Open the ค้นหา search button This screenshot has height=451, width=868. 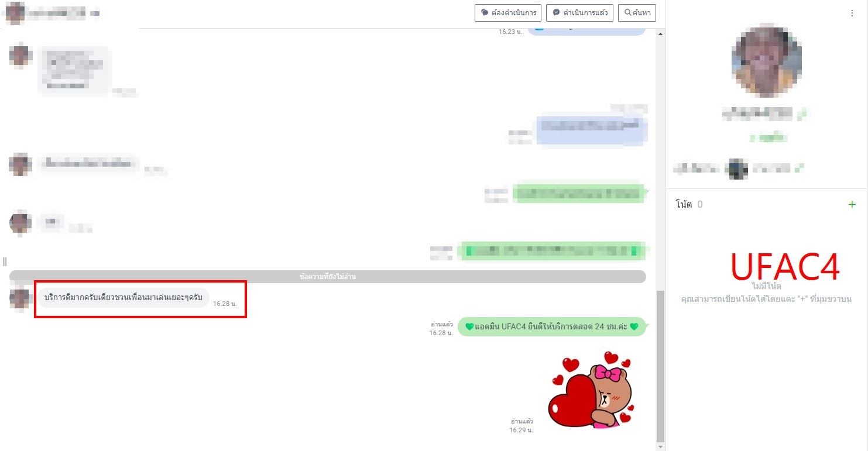click(637, 13)
